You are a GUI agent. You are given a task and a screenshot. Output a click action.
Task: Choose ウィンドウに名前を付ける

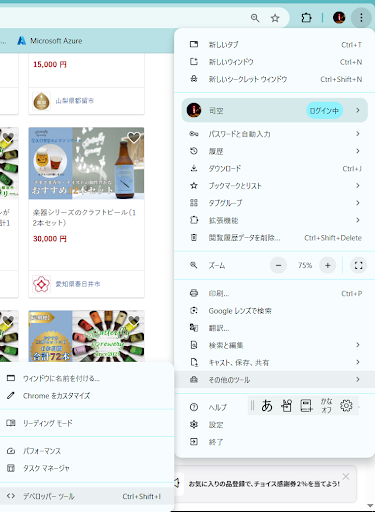[x=87, y=378]
